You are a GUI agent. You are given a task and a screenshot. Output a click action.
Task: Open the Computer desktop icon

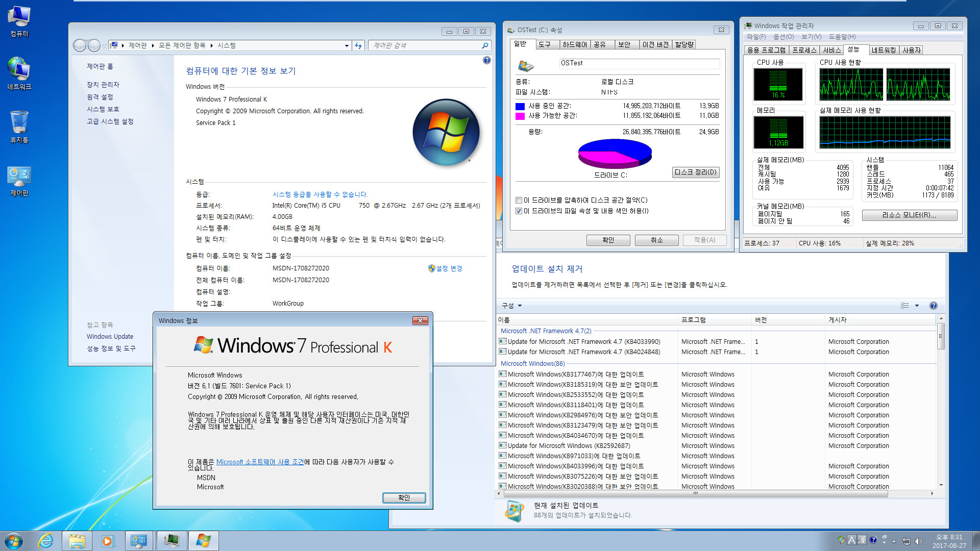[x=19, y=21]
